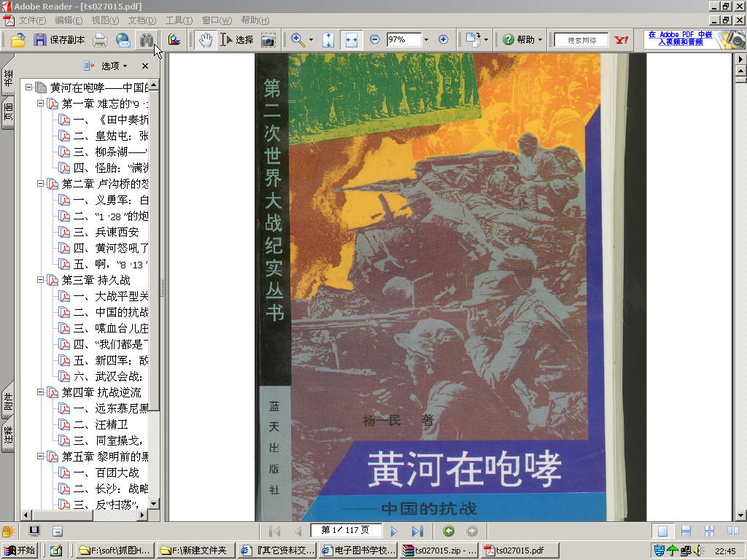Open the 文件 menu
Screen dimensions: 747x560
(32, 20)
